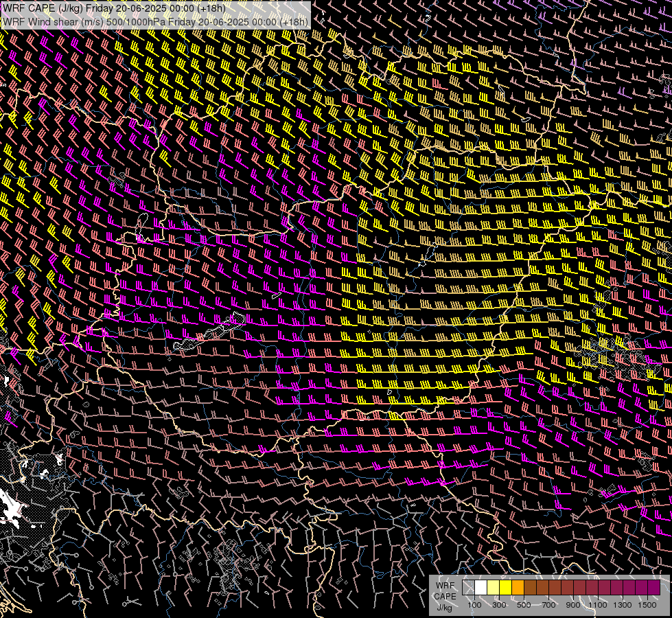The height and width of the screenshot is (618, 672).
Task: Click legend value '100'
Action: [474, 605]
